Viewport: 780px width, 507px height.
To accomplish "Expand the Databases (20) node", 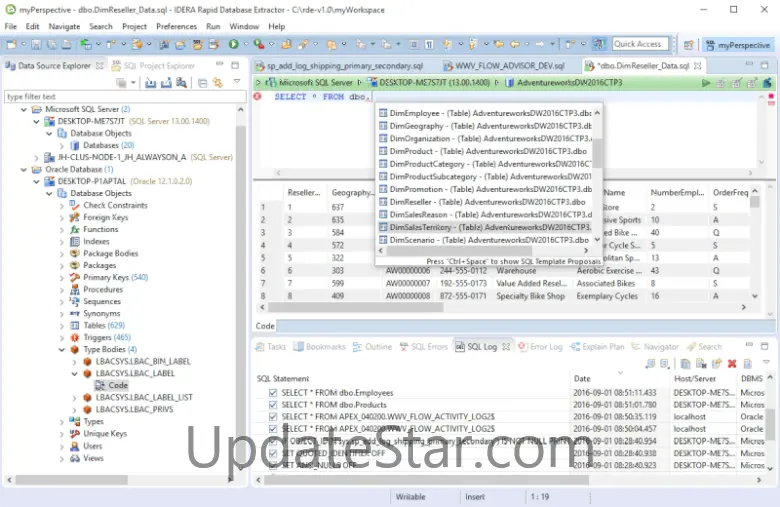I will [x=61, y=145].
